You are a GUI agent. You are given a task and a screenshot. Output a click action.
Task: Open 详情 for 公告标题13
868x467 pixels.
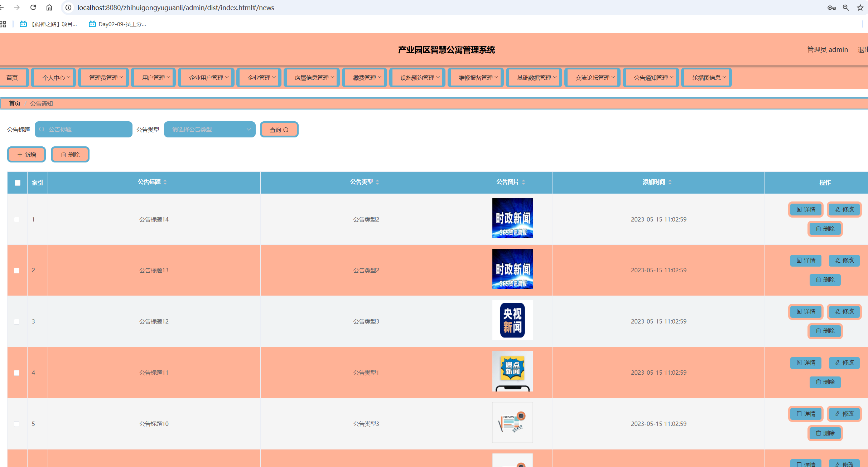(806, 260)
